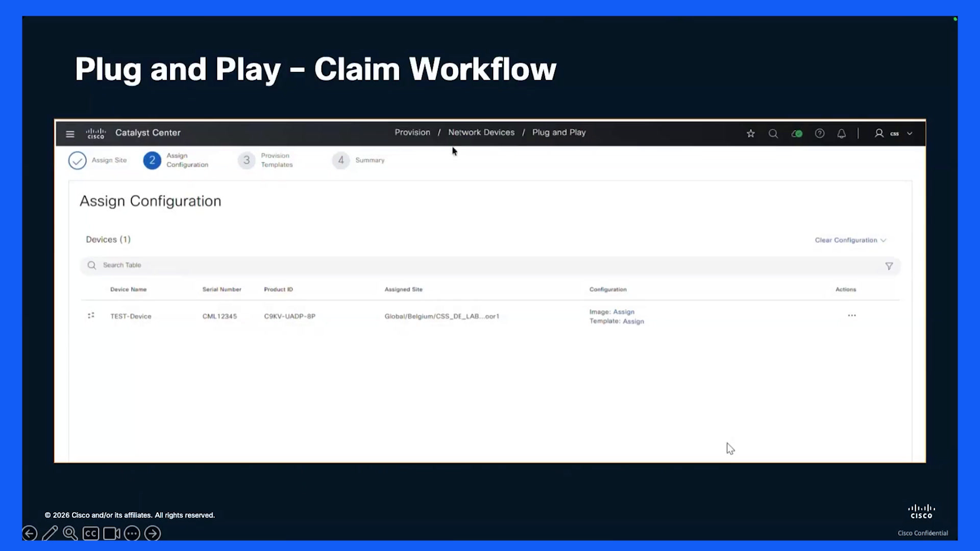The image size is (980, 551).
Task: Click the Search Table input field
Action: point(490,265)
